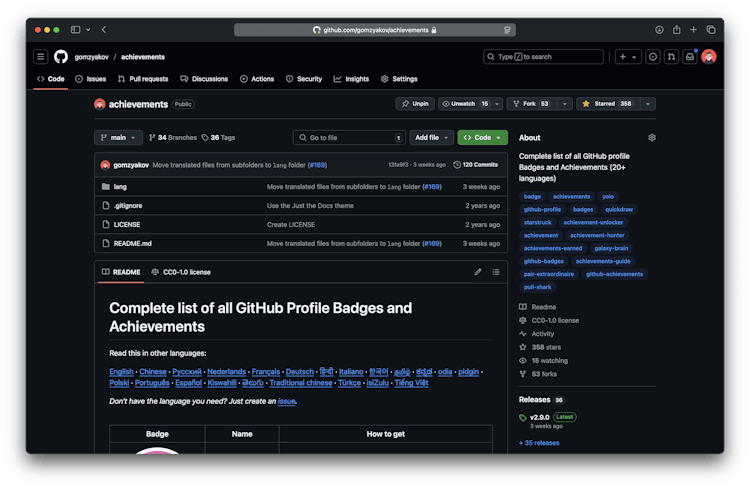Click the Safari share icon
Screen dimensions: 750x488
(676, 30)
